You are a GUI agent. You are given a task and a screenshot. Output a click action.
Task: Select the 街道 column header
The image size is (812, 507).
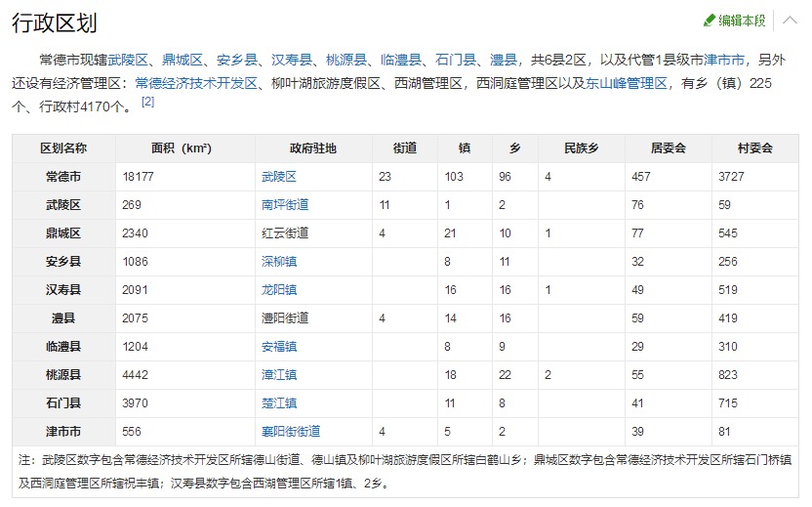point(405,148)
